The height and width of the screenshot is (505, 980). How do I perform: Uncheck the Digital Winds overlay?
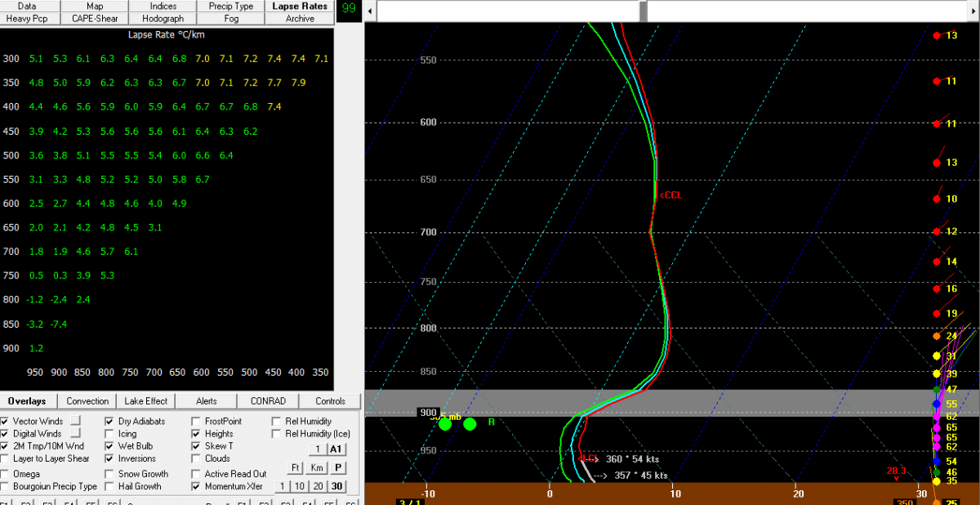[x=6, y=434]
